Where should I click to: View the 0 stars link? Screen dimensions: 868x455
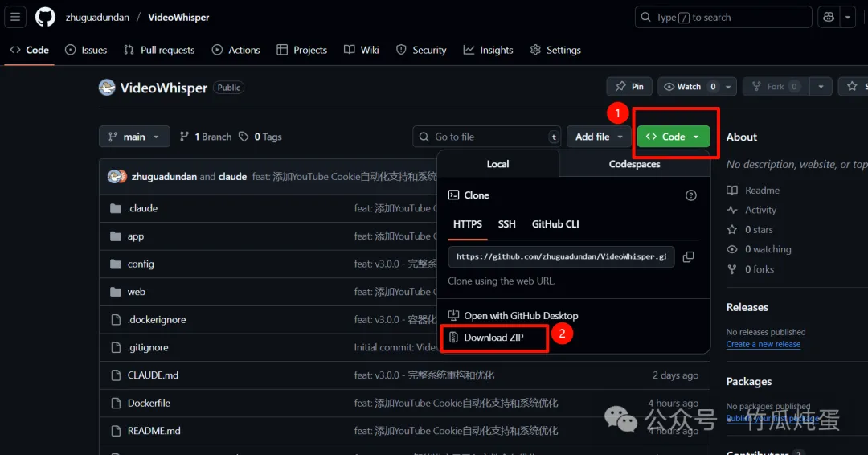750,230
